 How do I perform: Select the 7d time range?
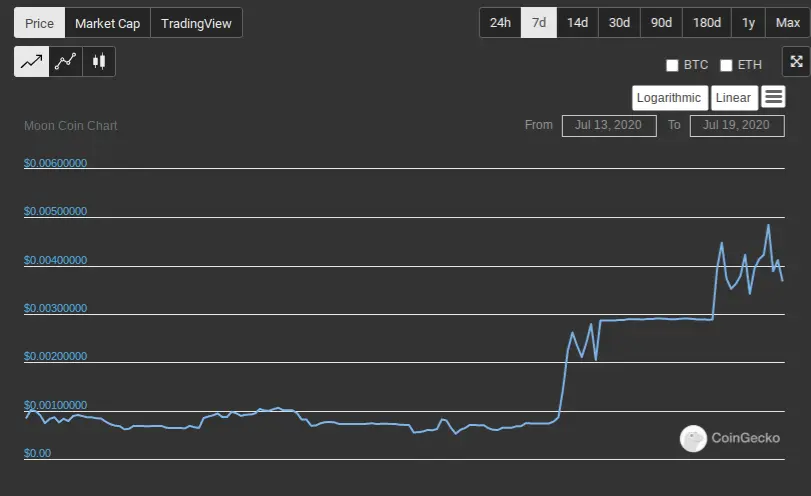539,23
